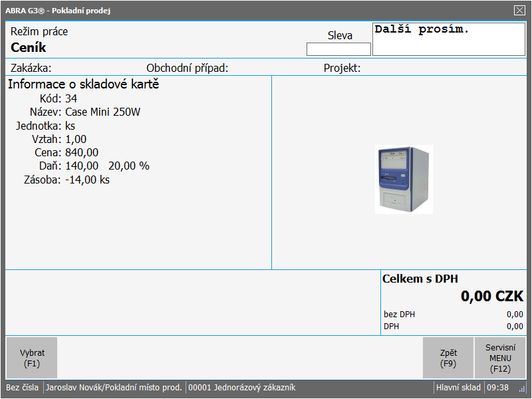Click the 'Zakázka:' field label
The height and width of the screenshot is (399, 532).
[x=31, y=68]
